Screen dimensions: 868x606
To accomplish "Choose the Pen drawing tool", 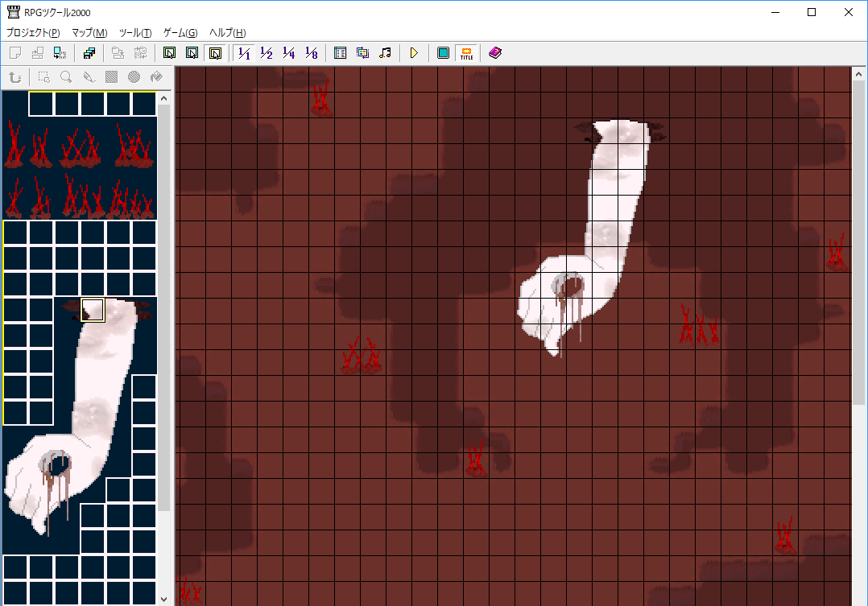I will [89, 77].
